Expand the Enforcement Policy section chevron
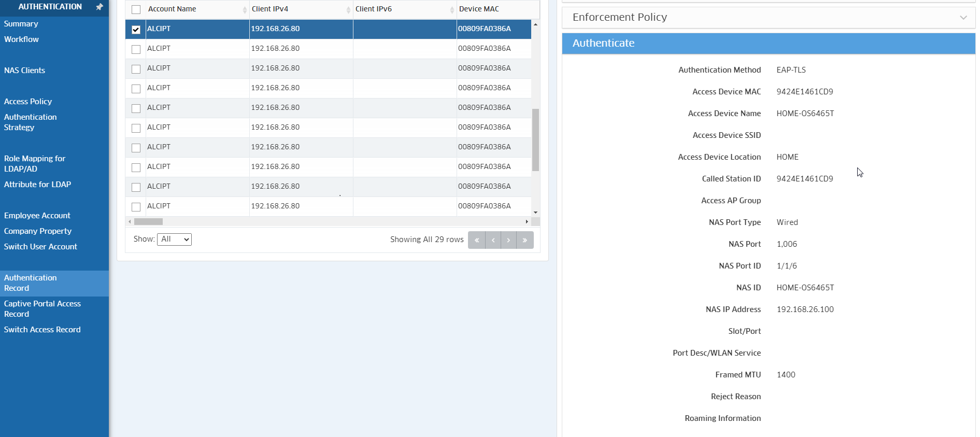 [963, 18]
